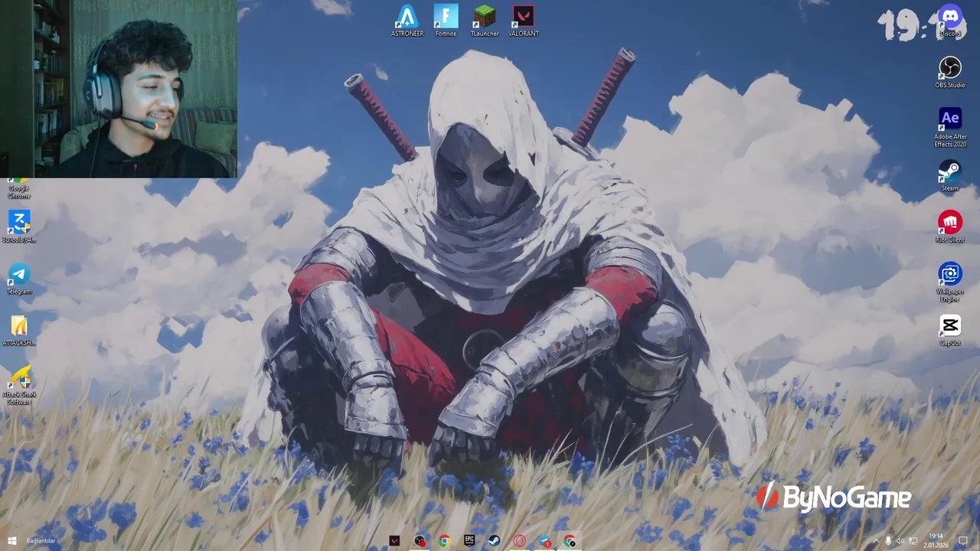The height and width of the screenshot is (551, 980).
Task: Select the 3uTools desktop shortcut
Action: tap(19, 227)
